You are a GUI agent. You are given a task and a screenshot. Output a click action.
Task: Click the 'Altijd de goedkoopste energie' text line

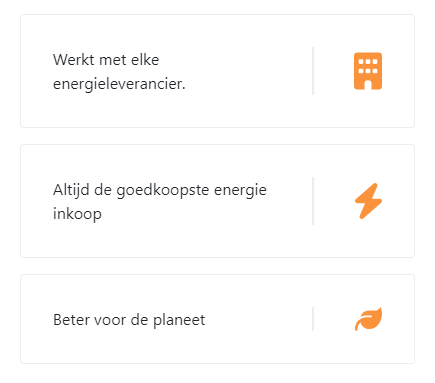pos(160,191)
